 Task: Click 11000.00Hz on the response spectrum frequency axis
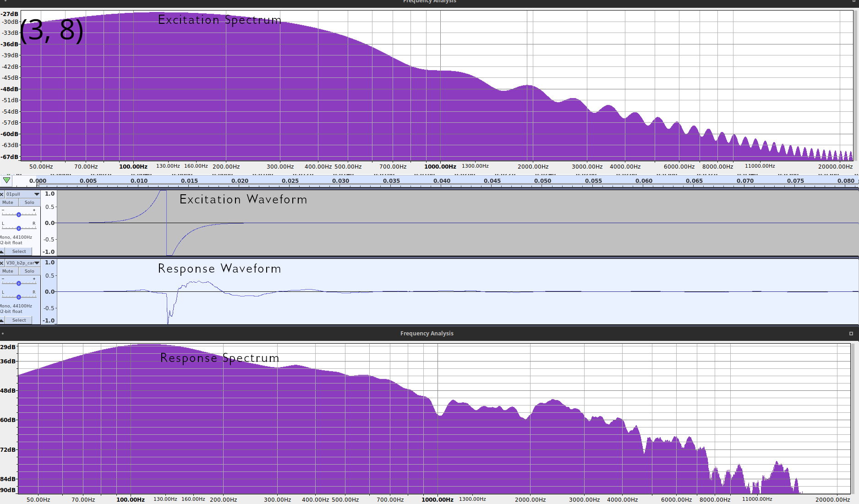[x=757, y=499]
